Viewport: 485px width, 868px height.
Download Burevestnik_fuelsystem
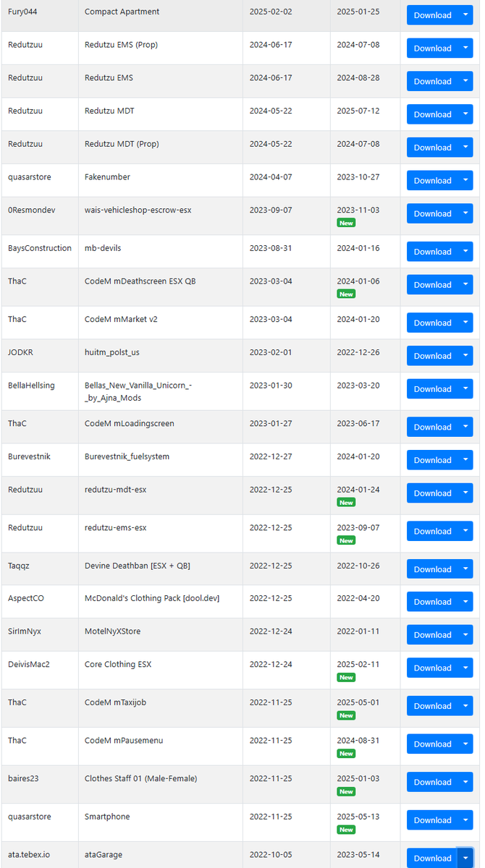(x=432, y=460)
